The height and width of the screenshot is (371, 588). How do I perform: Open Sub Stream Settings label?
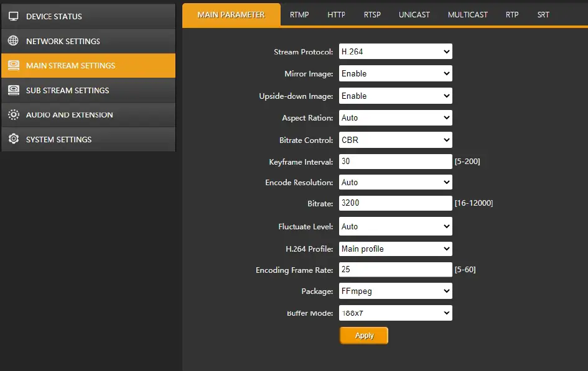click(67, 90)
